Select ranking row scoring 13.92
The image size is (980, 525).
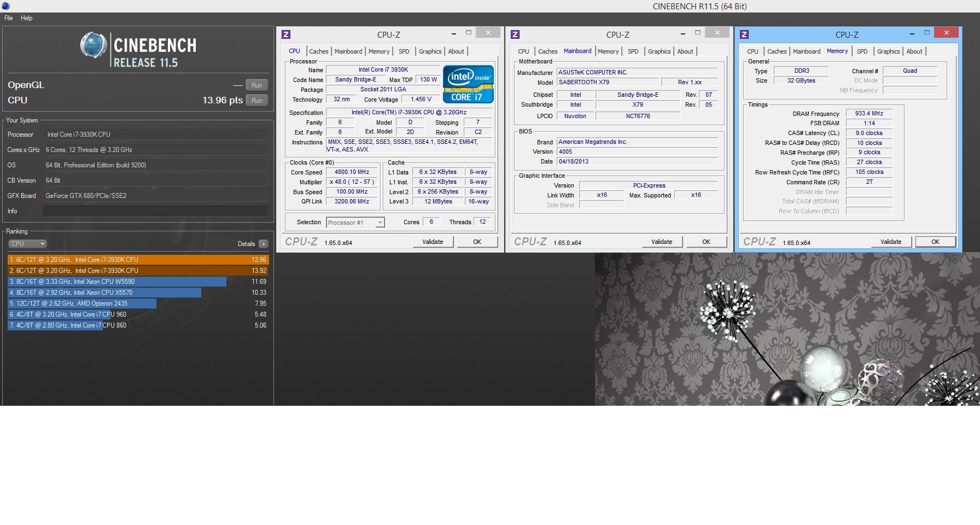(x=138, y=271)
